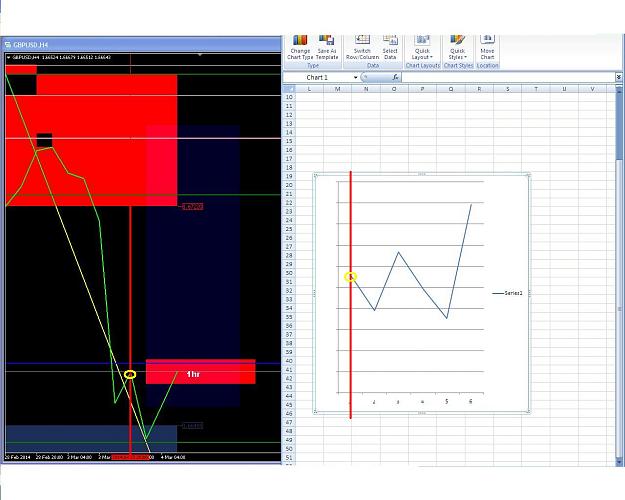Viewport: 625px width, 500px height.
Task: Click the Name Box showing Chart 1
Action: pos(318,77)
